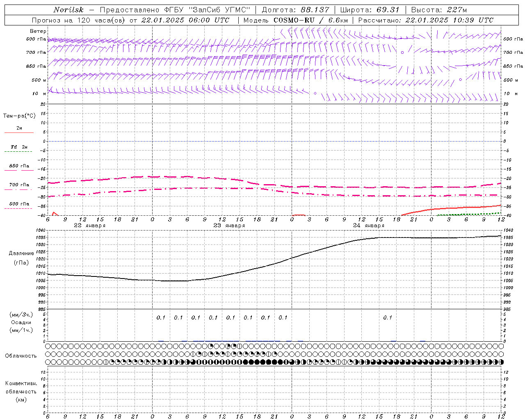Click the "Прогноз на 120 часа(ов)" forecast text
The width and height of the screenshot is (525, 420).
(79, 20)
